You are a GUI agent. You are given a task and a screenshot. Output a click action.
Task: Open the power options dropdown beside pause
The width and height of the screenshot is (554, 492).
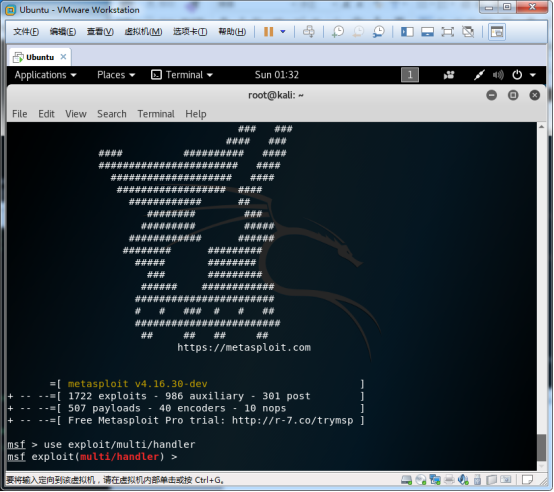click(283, 32)
